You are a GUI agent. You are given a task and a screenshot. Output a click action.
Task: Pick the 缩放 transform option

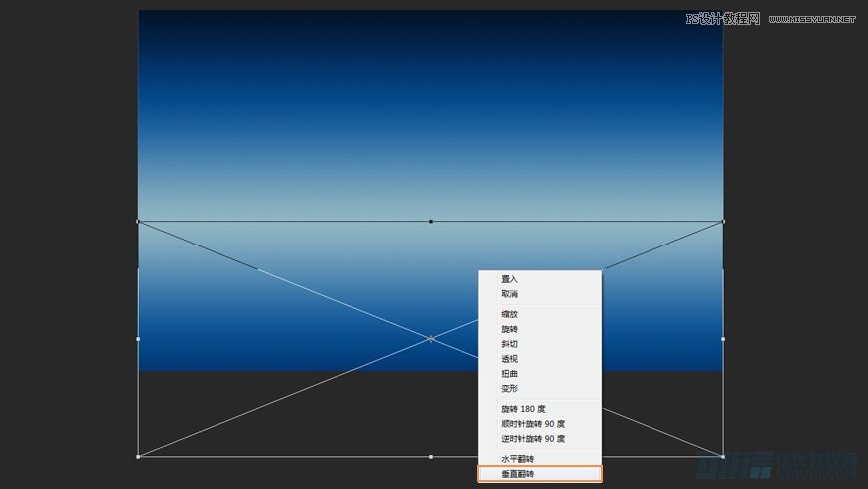pyautogui.click(x=510, y=314)
